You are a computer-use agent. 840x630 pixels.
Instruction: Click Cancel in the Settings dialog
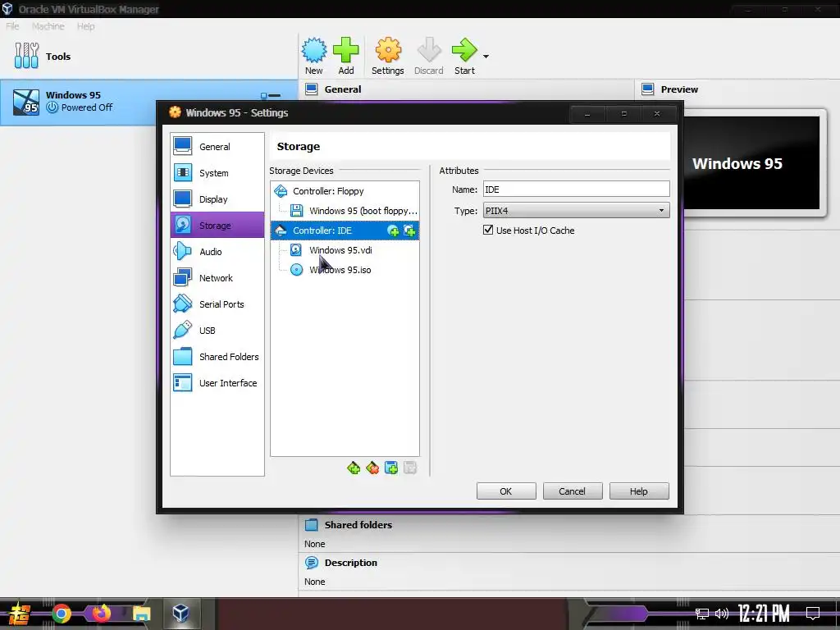coord(572,491)
